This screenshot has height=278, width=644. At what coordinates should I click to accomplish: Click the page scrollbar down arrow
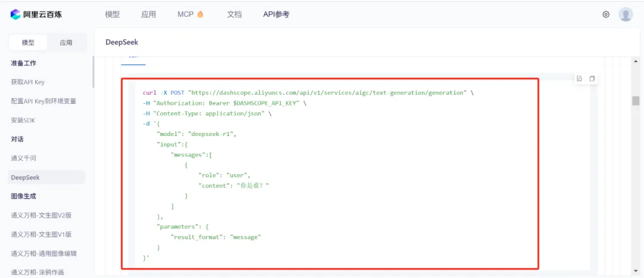(636, 271)
